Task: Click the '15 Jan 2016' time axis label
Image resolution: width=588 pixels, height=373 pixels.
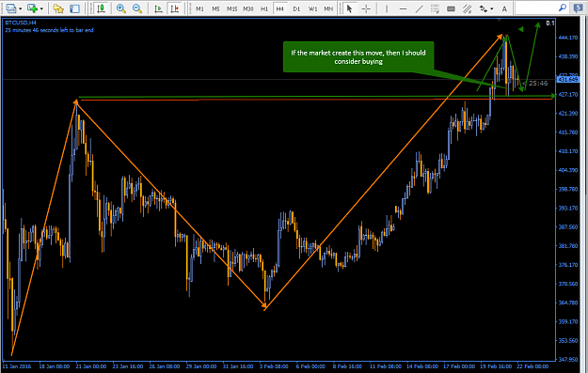Action: click(x=17, y=366)
